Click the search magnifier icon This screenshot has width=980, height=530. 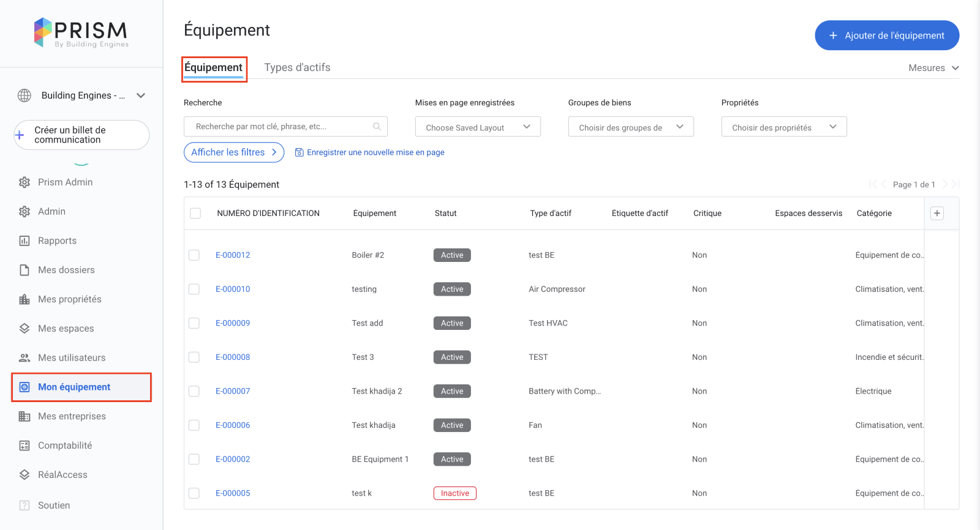pos(377,127)
